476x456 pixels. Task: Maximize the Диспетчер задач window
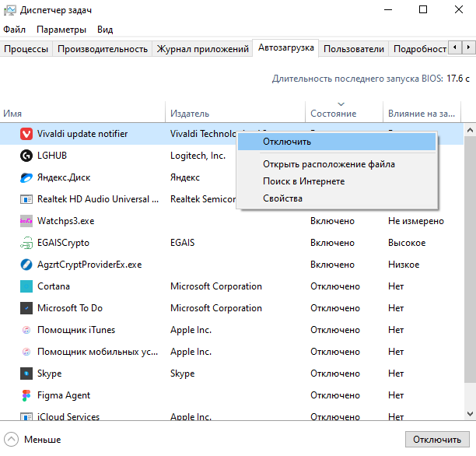point(423,9)
